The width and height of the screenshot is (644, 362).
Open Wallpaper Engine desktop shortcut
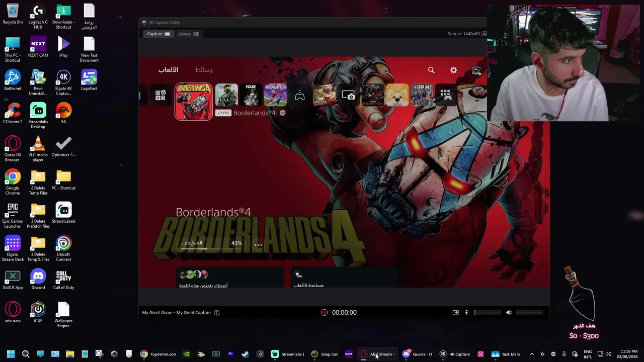[x=63, y=315]
